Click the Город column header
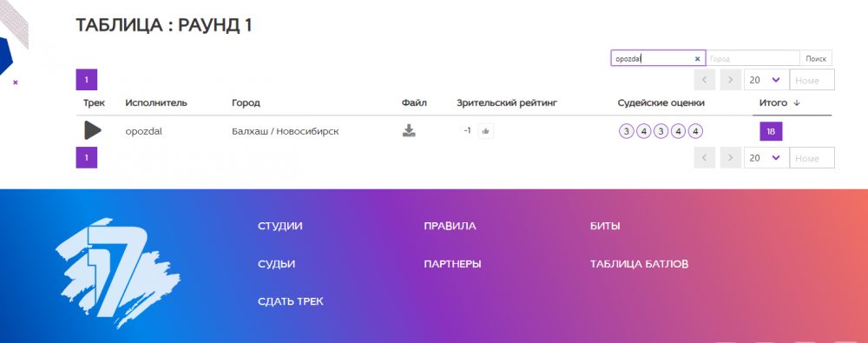Screen dimensions: 868x343 [246, 103]
